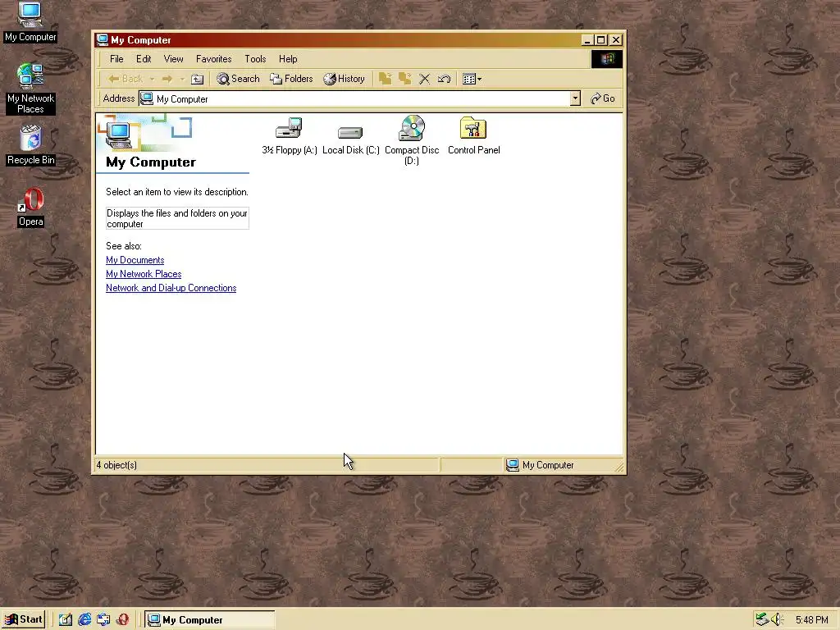This screenshot has height=630, width=840.
Task: Launch Internet Explorer from quick launch
Action: [84, 620]
